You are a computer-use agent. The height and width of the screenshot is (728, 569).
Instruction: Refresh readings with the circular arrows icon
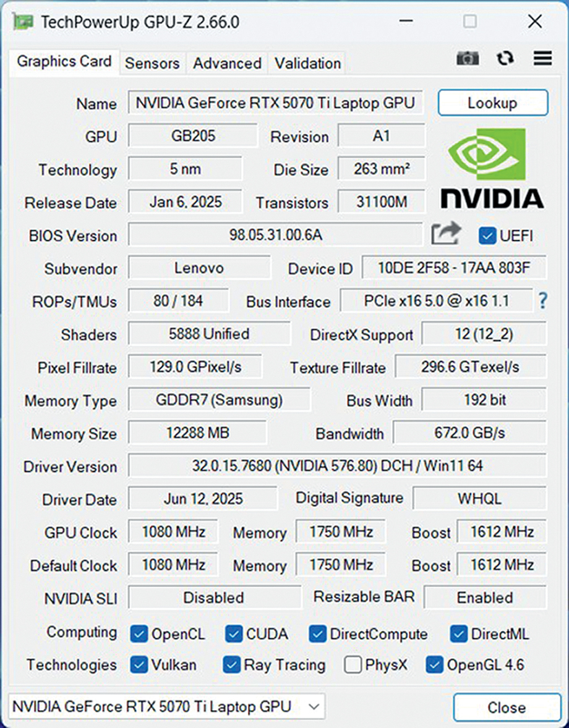[505, 58]
